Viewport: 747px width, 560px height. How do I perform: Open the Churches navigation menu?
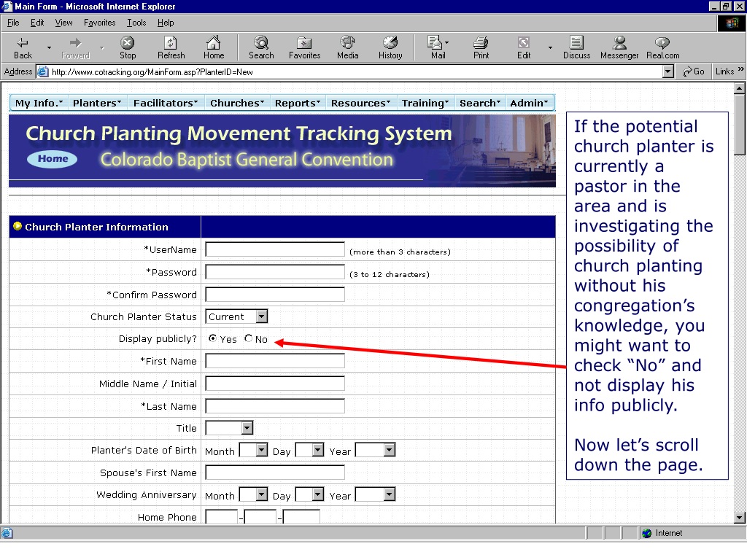tap(237, 103)
